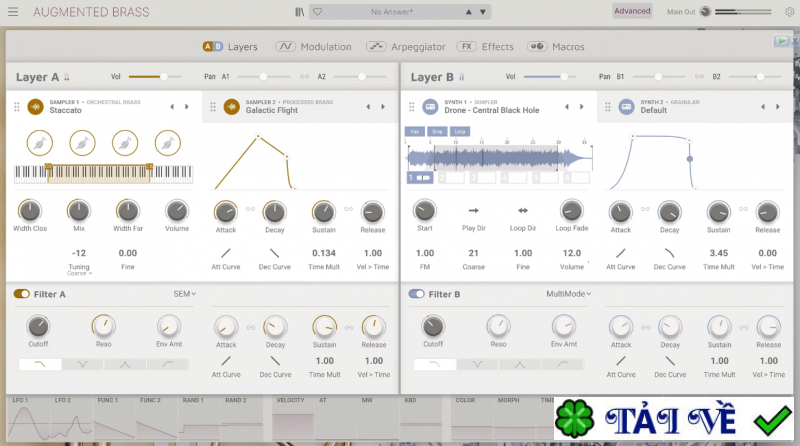800x446 pixels.
Task: Click the Synth 2 blue source icon
Action: [627, 107]
